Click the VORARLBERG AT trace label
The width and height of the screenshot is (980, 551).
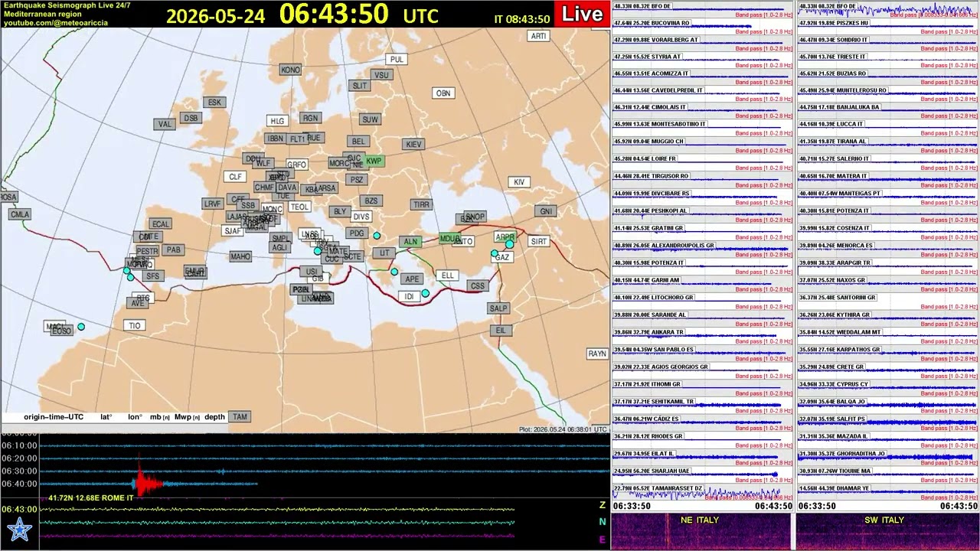(656, 40)
